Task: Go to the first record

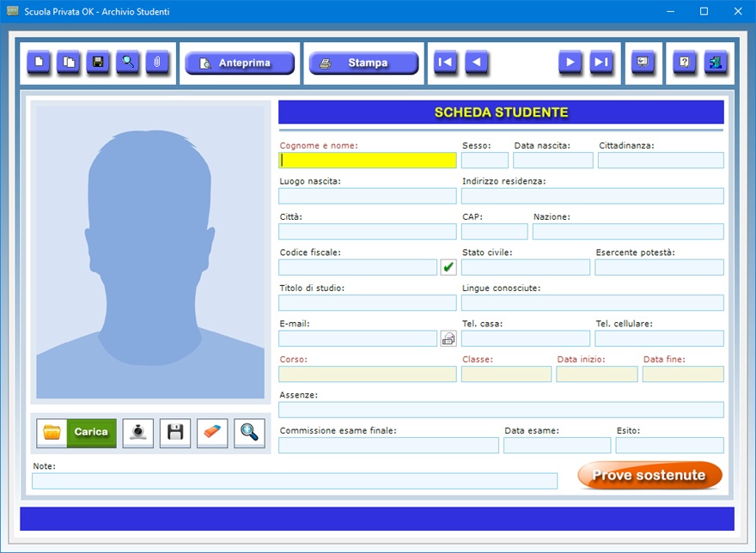Action: pos(445,62)
